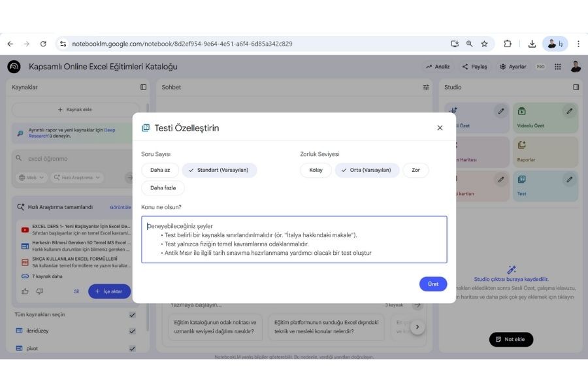Viewport: 588px width, 392px height.
Task: Select the Daha az question count
Action: (160, 170)
